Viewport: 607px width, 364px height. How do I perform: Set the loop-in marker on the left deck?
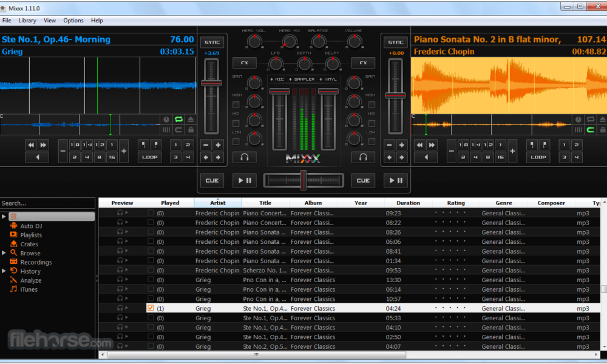[x=144, y=145]
